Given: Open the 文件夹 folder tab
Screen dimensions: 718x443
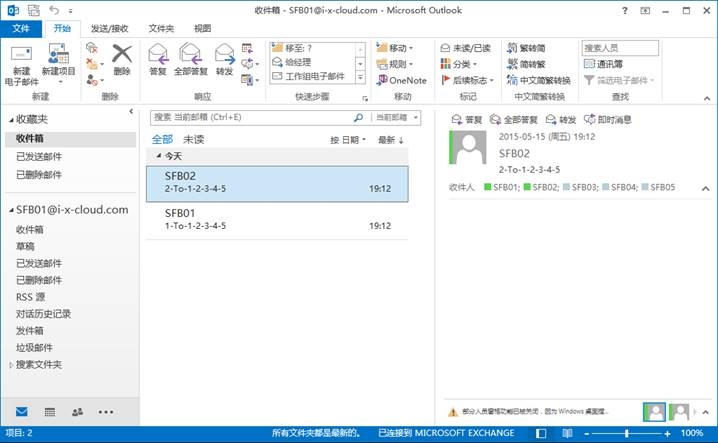Looking at the screenshot, I should click(161, 28).
